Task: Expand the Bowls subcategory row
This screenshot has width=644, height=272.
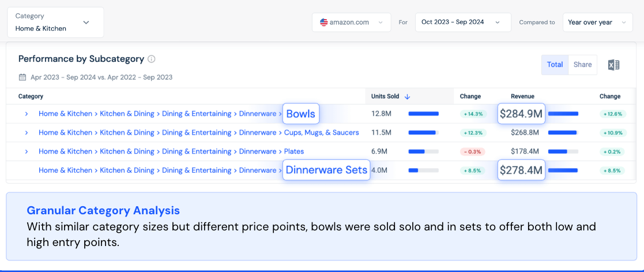Action: (27, 114)
